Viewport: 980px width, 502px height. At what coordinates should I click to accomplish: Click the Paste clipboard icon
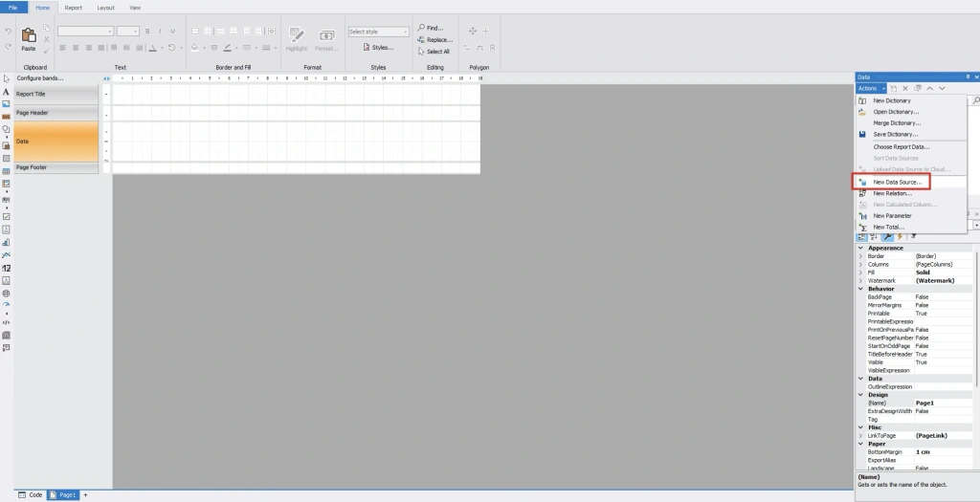[29, 35]
